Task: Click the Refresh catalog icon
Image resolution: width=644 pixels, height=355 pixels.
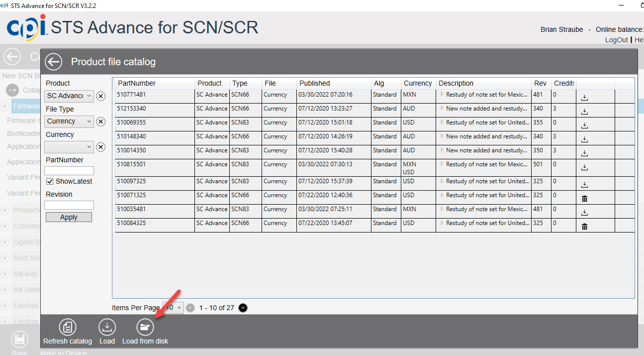Action: 67,327
